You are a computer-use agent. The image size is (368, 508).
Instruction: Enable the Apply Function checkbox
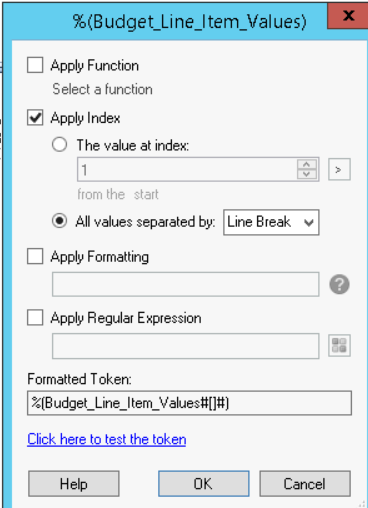pos(35,65)
